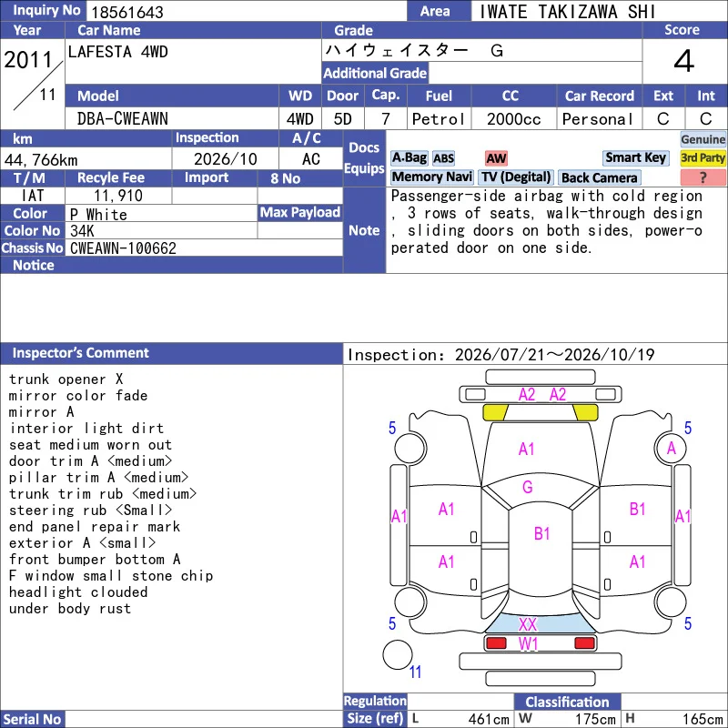Select the red AW badge
The width and height of the screenshot is (728, 728).
tap(496, 158)
